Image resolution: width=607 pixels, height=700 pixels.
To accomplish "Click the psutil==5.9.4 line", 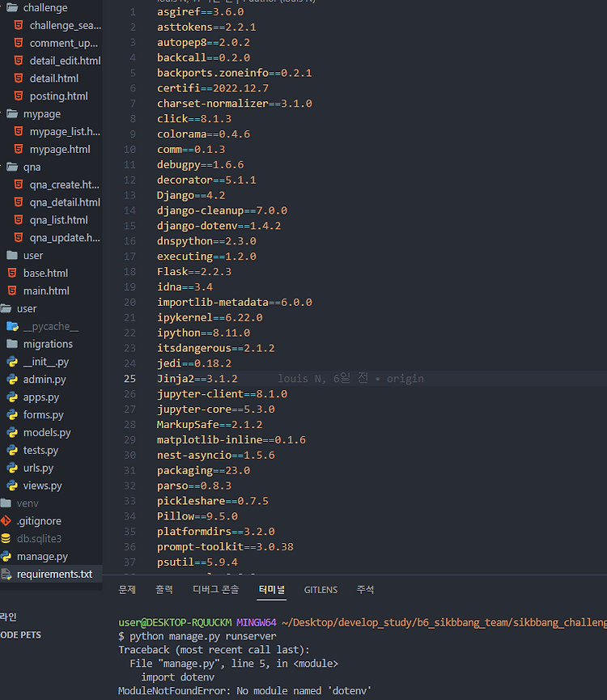I will click(x=197, y=562).
